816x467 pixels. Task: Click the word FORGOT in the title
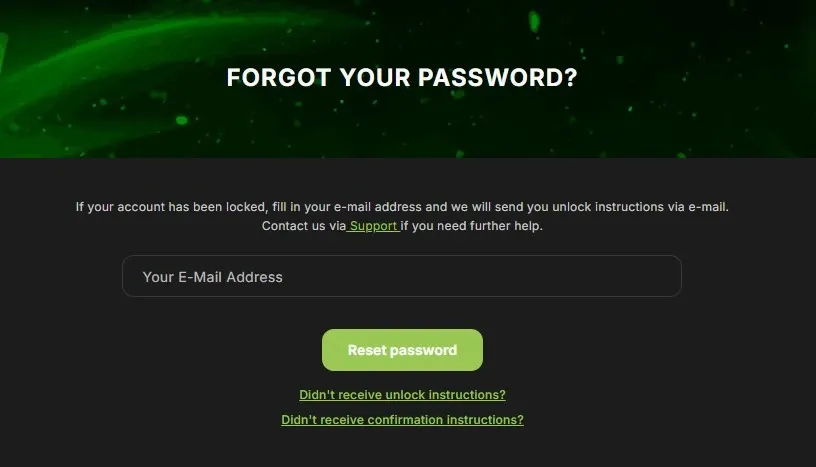[x=278, y=78]
